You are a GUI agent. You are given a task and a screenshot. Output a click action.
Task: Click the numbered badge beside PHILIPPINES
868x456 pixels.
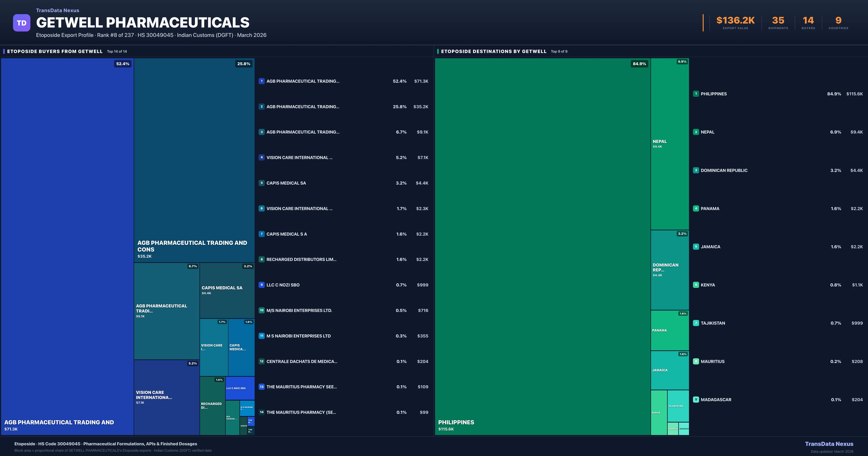pyautogui.click(x=696, y=94)
